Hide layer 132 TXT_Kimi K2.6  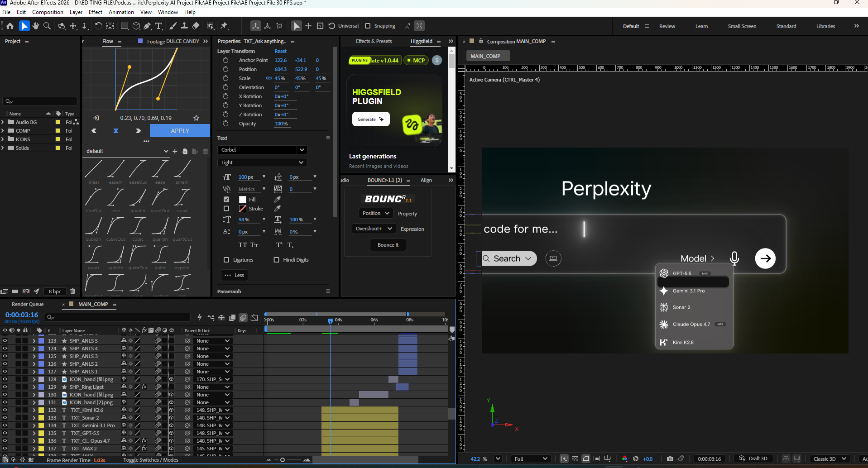(x=5, y=410)
